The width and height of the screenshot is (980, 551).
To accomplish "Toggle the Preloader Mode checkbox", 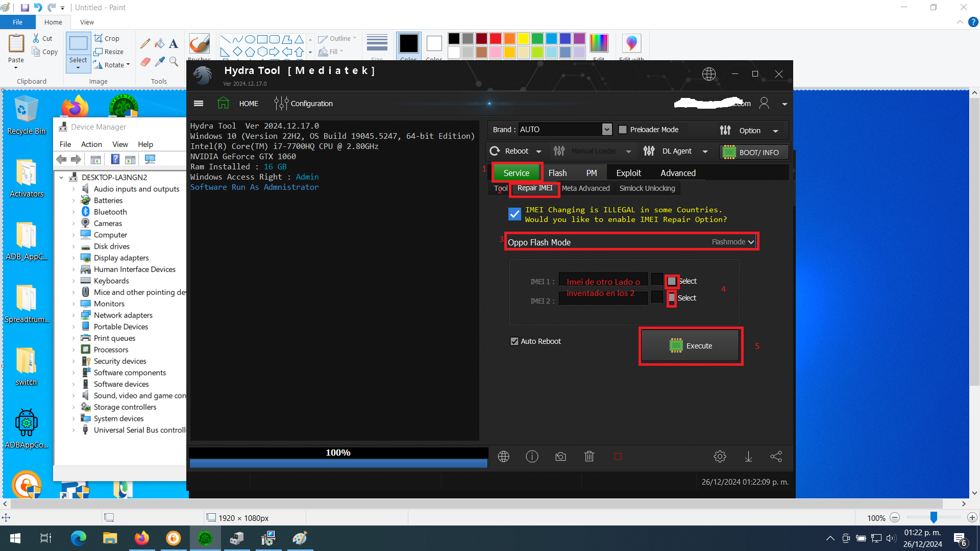I will pos(623,130).
